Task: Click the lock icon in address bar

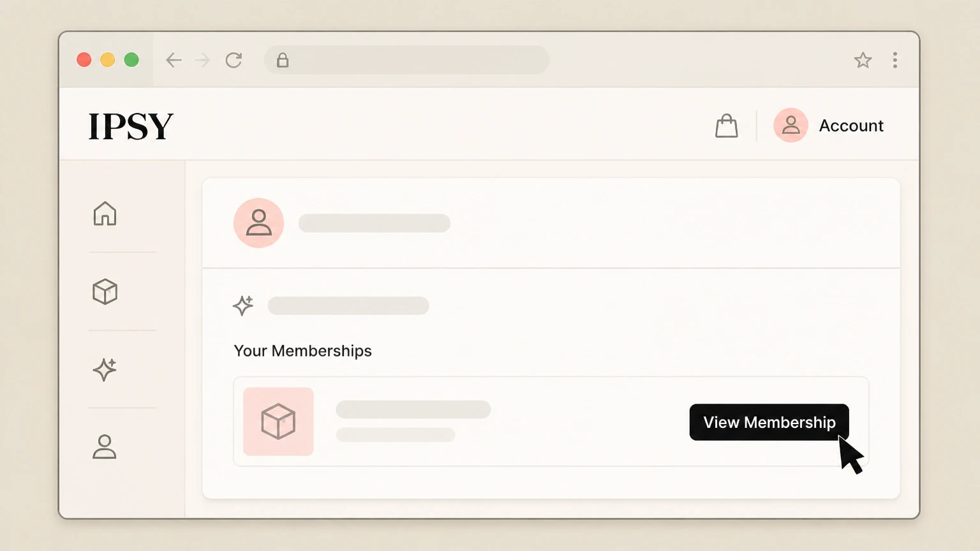Action: pyautogui.click(x=283, y=60)
